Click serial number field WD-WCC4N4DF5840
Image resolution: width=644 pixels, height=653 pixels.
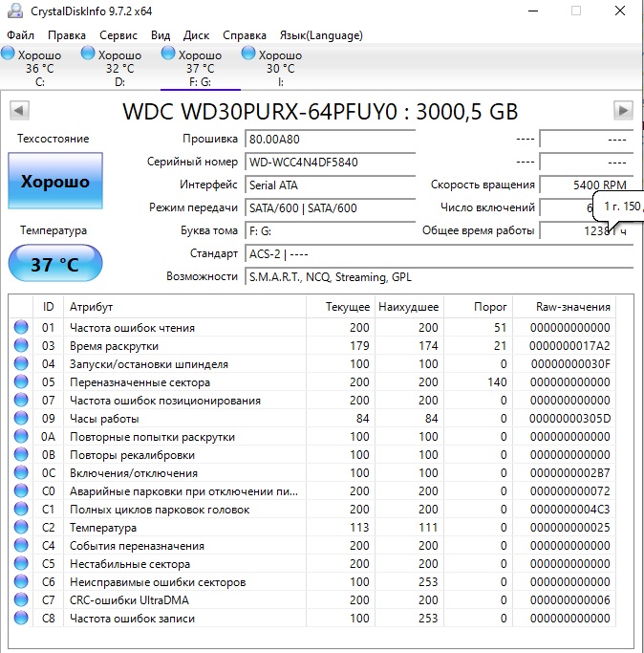coord(330,162)
